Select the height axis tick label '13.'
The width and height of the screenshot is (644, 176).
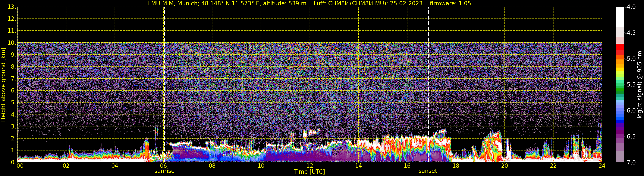click(x=12, y=7)
